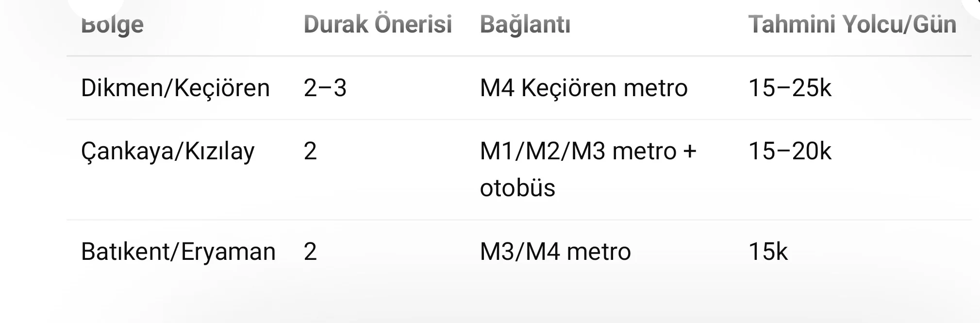The image size is (980, 323).
Task: Select the M4 Keçiören metro cell
Action: (583, 88)
